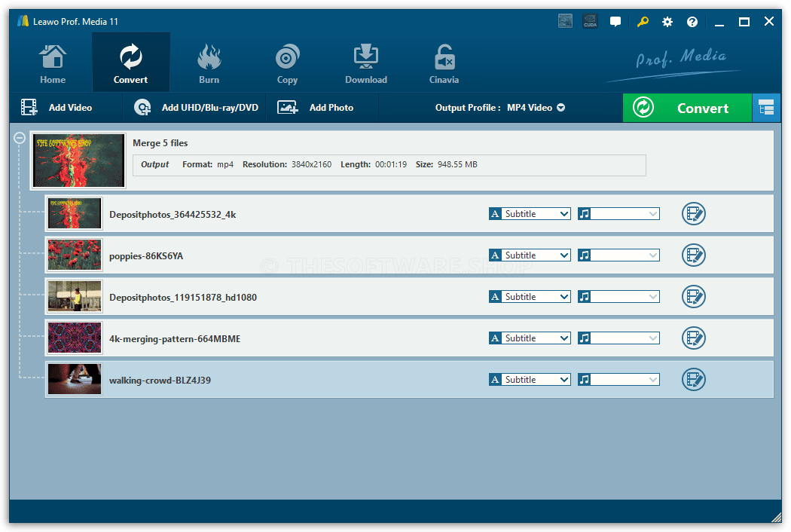Edit video walking-crowd-BLZ4J39

[694, 380]
